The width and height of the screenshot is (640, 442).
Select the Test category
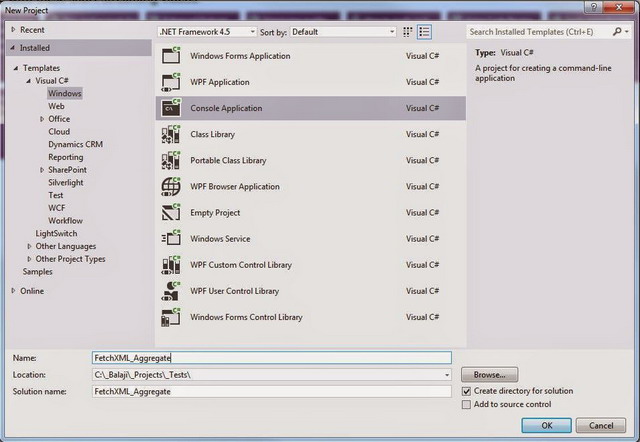tap(56, 195)
